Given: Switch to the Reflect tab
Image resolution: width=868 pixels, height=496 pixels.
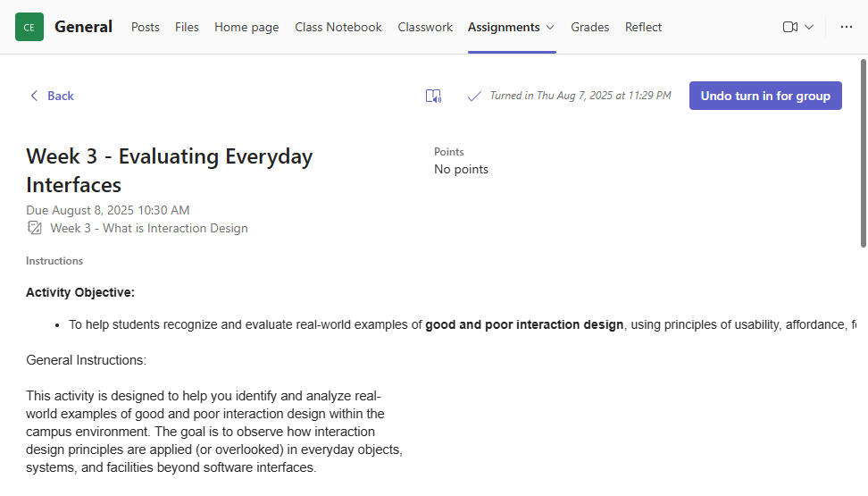Looking at the screenshot, I should tap(643, 27).
